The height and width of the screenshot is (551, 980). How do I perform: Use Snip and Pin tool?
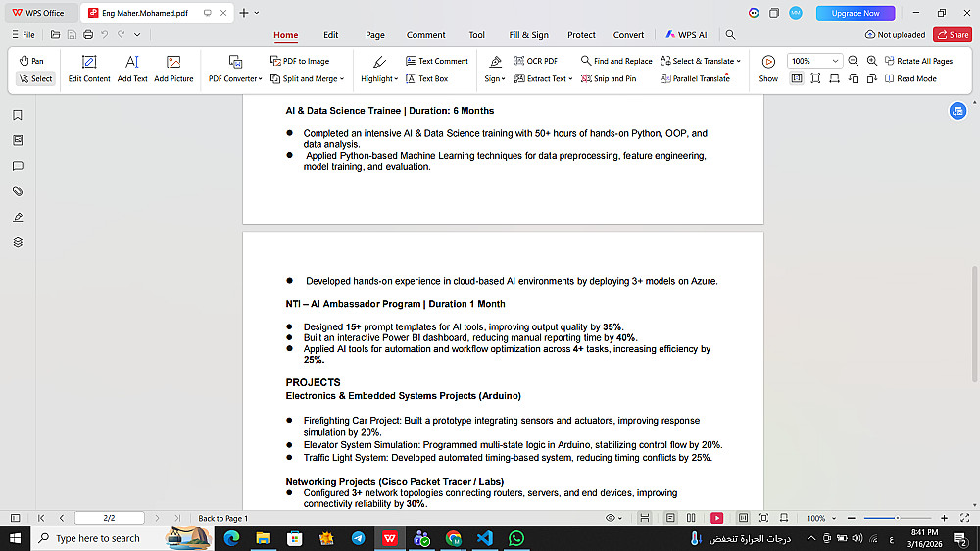click(x=609, y=78)
